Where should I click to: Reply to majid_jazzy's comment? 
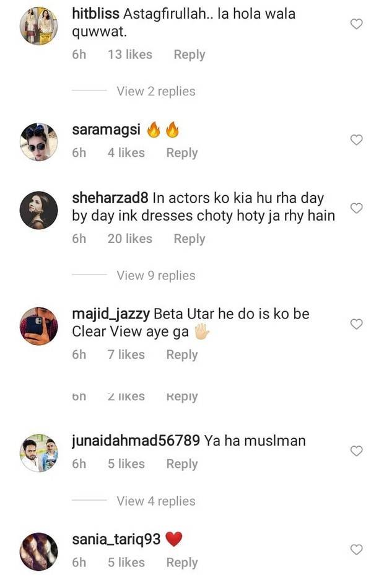click(182, 354)
